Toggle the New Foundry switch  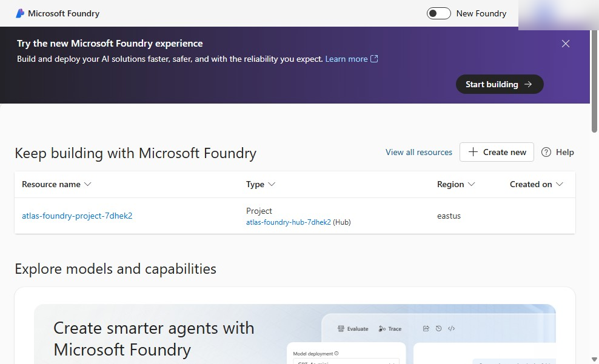coord(438,13)
